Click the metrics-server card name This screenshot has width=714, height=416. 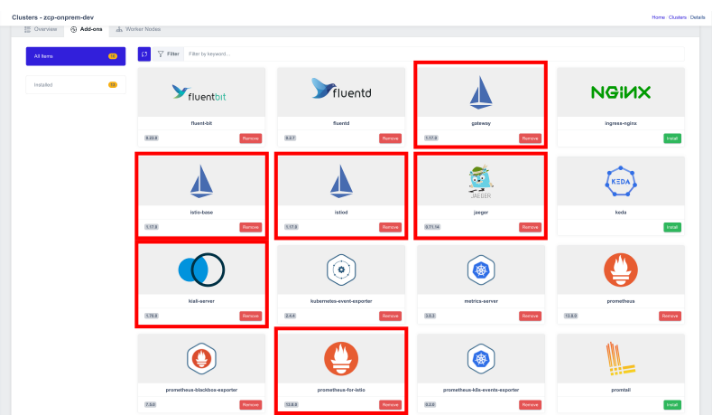click(x=481, y=301)
